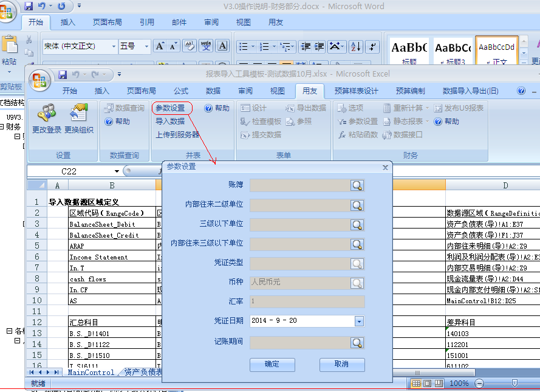Screen dimensions: 540x392
Task: Click the Excel zoom slider handle
Action: tap(514, 383)
